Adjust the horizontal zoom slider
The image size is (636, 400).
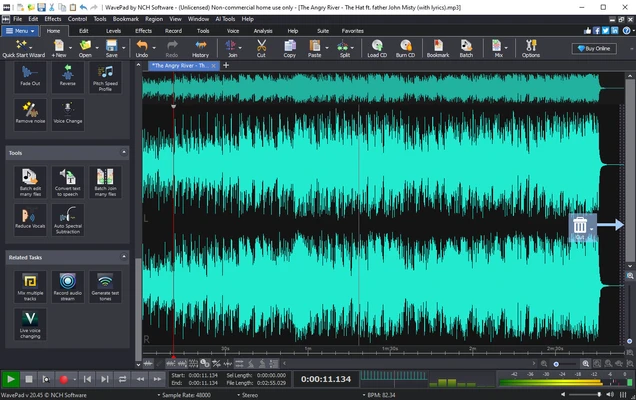pos(564,364)
